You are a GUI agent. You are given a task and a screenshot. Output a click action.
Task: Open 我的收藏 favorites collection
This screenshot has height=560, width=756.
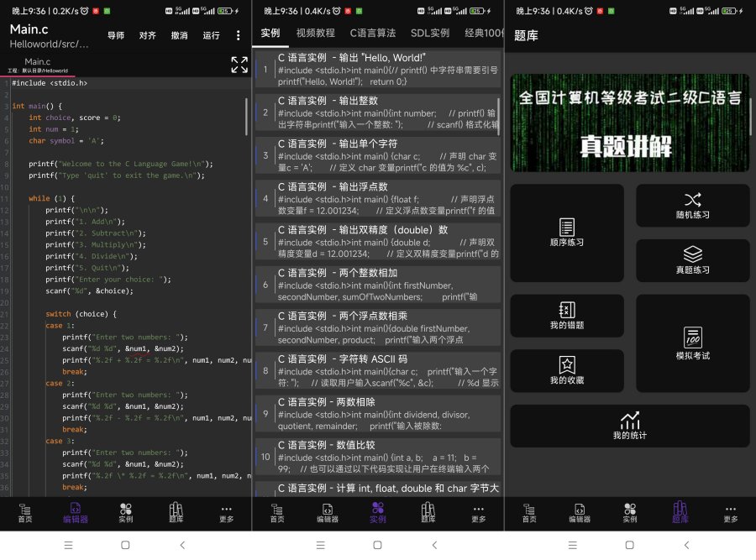tap(568, 371)
